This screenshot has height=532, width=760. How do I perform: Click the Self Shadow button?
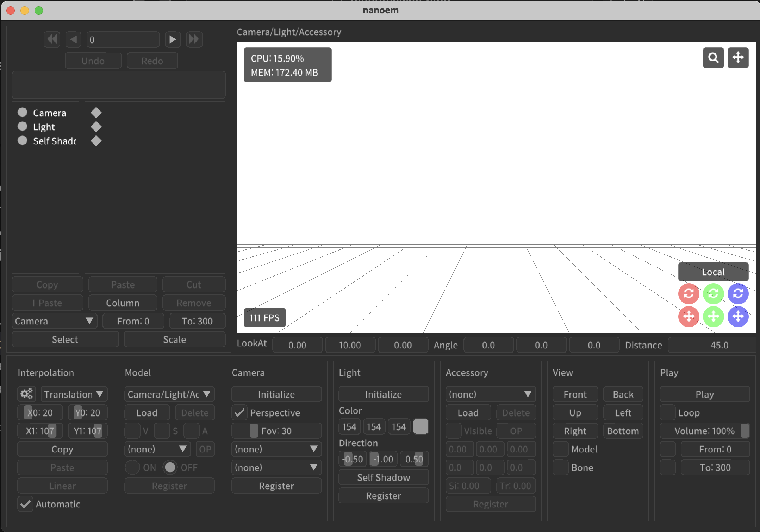(383, 477)
